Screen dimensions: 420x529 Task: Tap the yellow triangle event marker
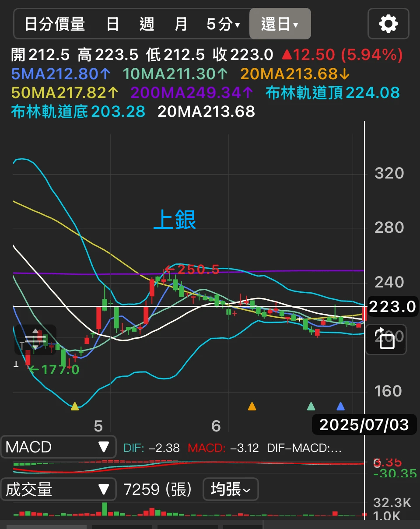coord(75,406)
